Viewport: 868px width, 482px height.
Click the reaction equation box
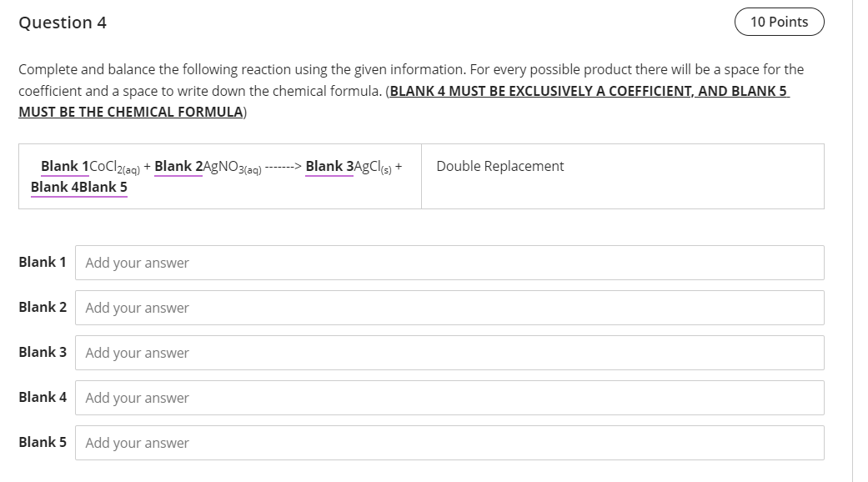(221, 176)
